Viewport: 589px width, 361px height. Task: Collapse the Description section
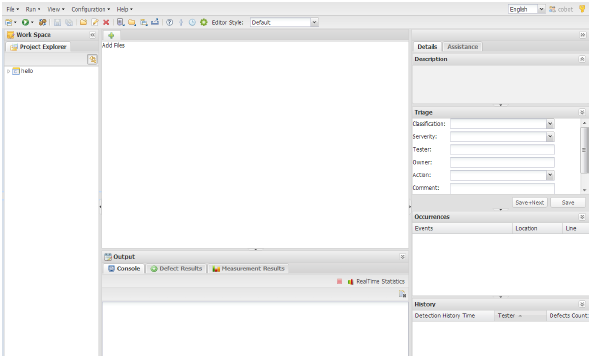[x=582, y=59]
